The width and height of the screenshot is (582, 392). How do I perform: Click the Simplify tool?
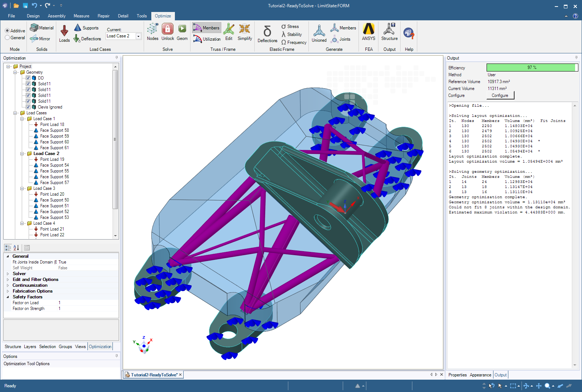(x=245, y=32)
